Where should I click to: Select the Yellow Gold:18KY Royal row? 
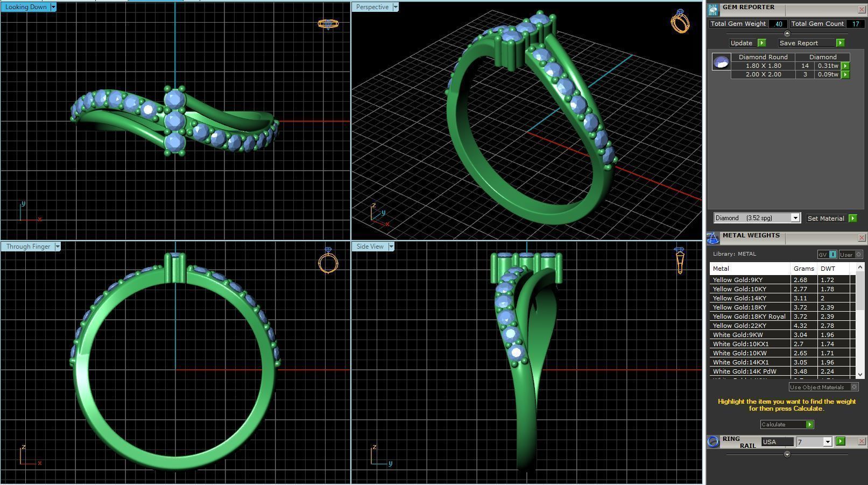(x=782, y=317)
